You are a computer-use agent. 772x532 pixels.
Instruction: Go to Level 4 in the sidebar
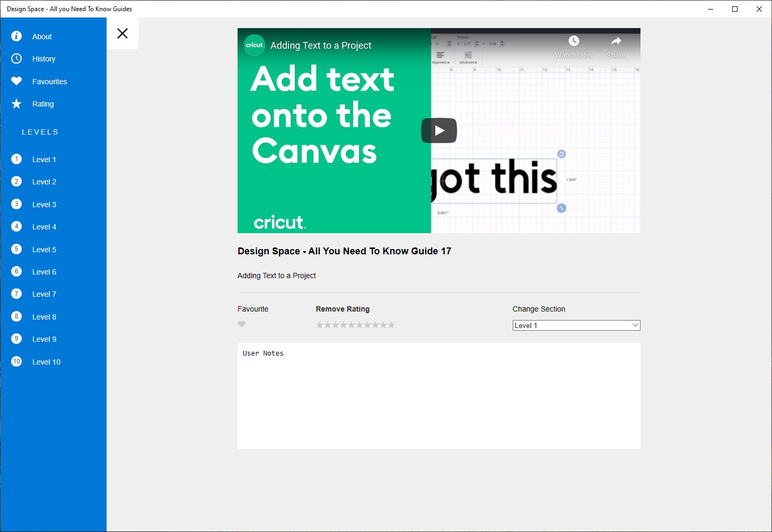[44, 227]
